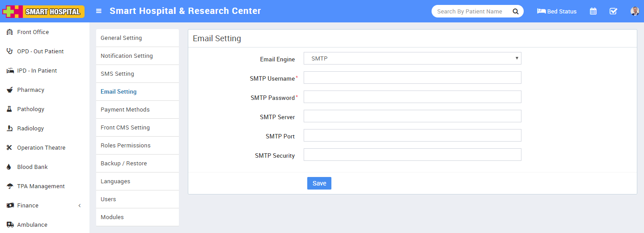644x233 pixels.
Task: Click the Save button
Action: pos(319,183)
